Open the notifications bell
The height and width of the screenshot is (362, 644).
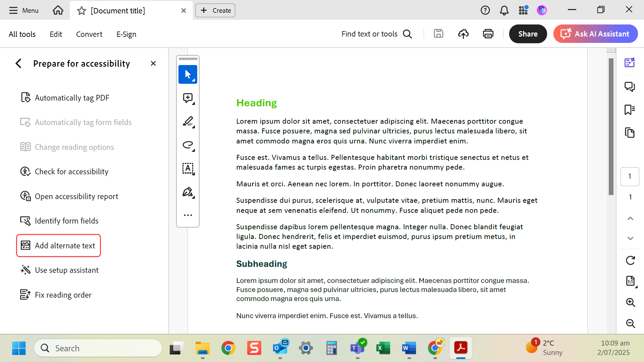click(x=504, y=10)
